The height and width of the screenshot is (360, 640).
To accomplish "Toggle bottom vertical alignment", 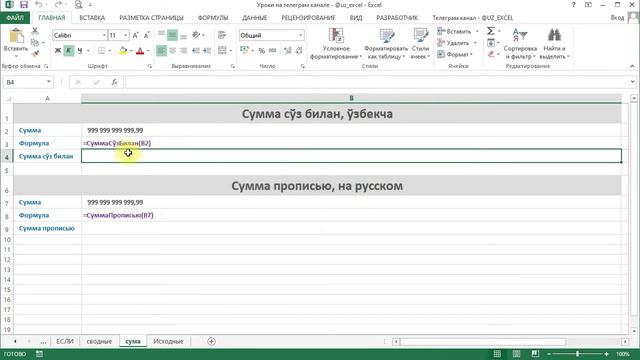I will (184, 35).
